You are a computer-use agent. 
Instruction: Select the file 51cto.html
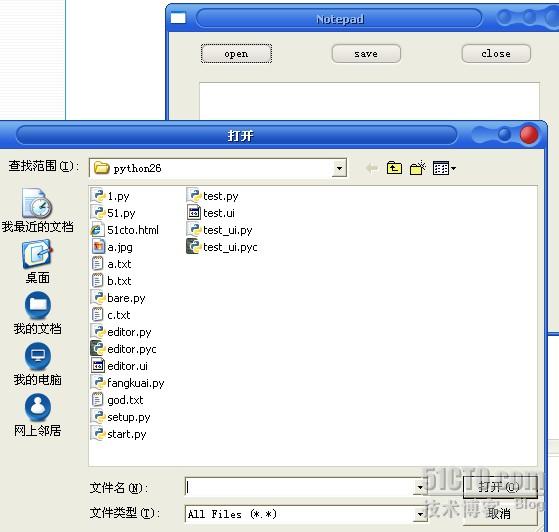tap(125, 230)
